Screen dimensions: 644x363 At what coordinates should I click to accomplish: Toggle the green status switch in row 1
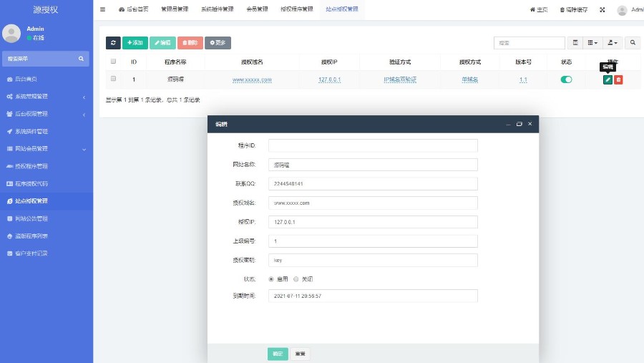566,79
